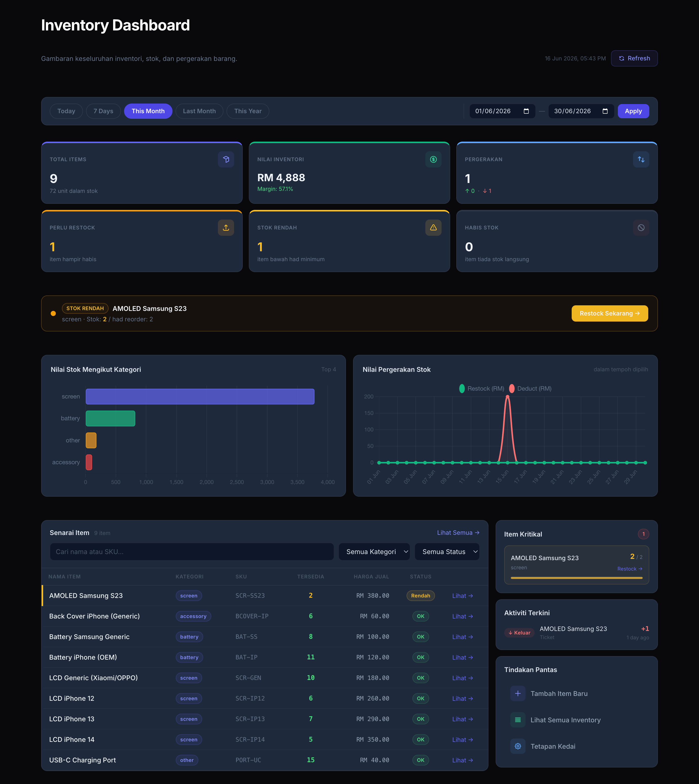Click the Habis Stok prohibited icon
699x784 pixels.
[x=641, y=227]
